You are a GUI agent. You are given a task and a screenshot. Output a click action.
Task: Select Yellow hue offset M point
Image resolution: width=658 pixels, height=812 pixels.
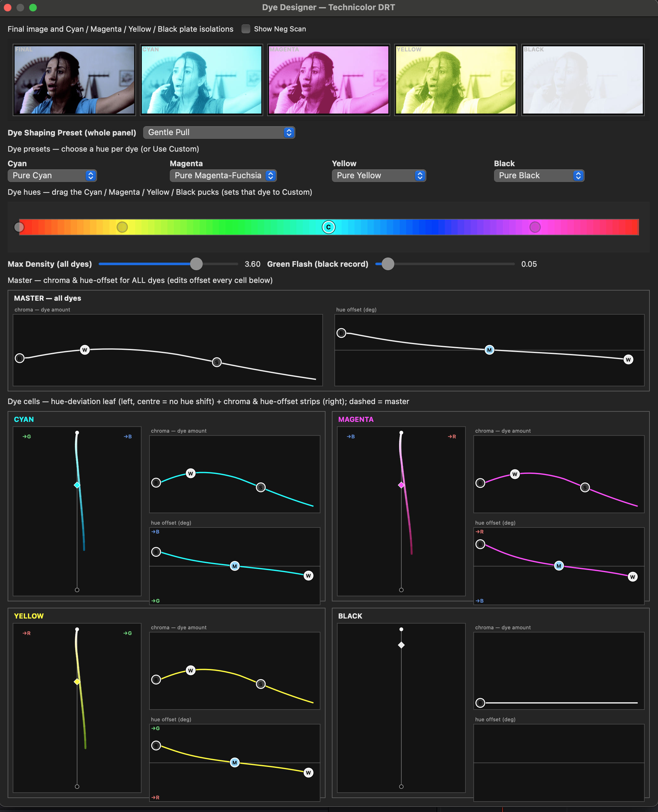(235, 763)
